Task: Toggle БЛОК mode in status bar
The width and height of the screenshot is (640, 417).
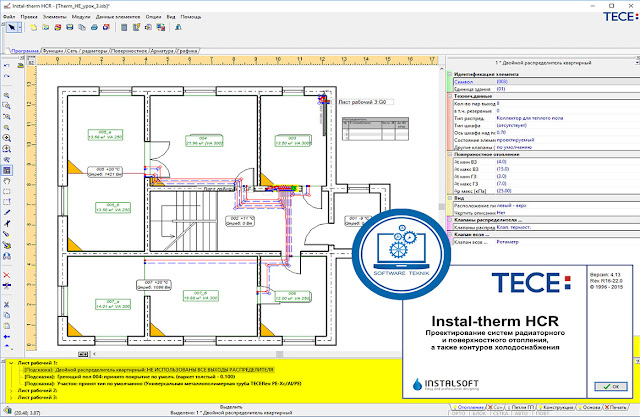Action: [478, 413]
